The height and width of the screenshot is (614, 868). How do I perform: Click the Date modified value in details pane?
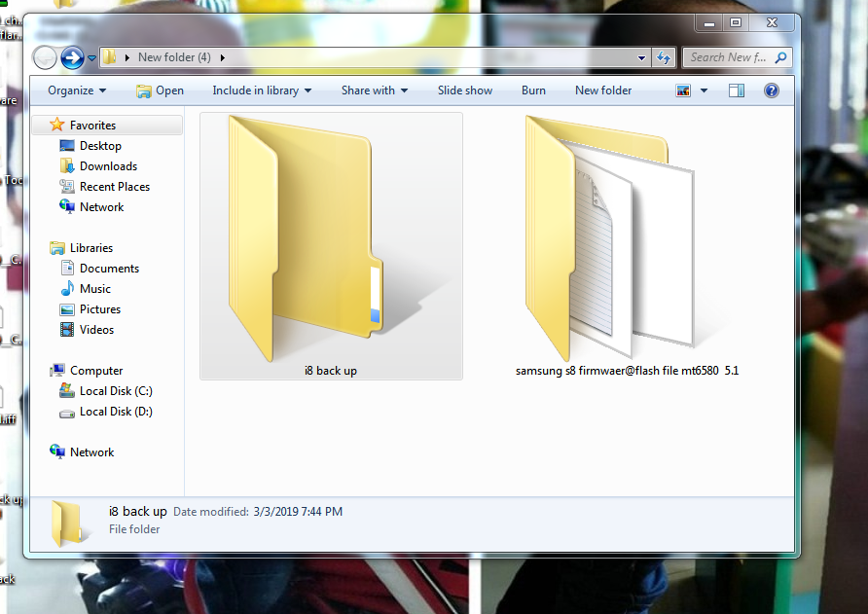tap(298, 512)
